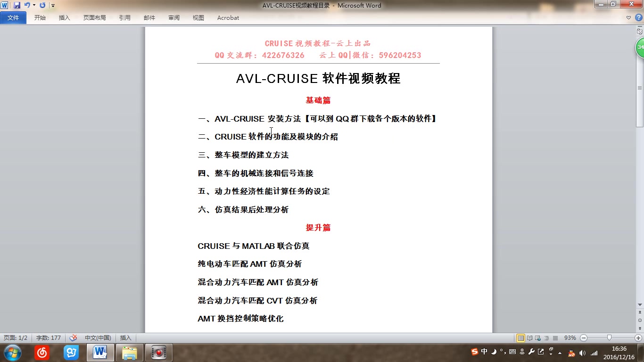Click the Sogou input method S icon
Image resolution: width=644 pixels, height=362 pixels.
pyautogui.click(x=474, y=352)
